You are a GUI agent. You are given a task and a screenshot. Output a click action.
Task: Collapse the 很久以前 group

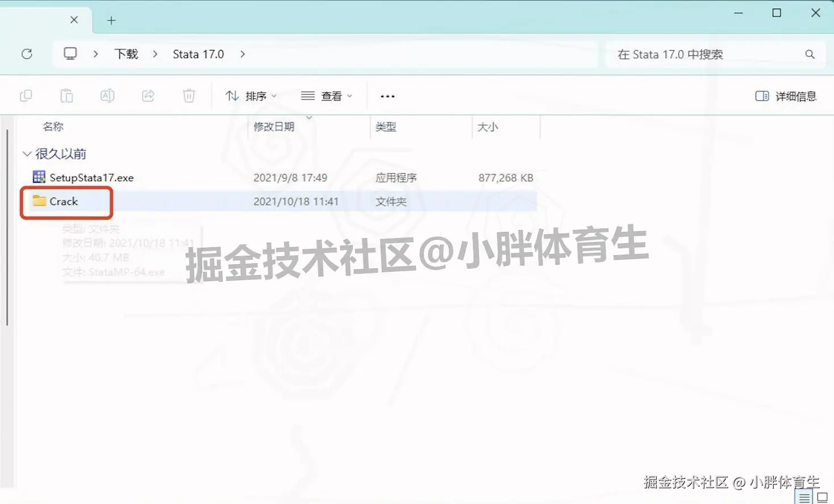[27, 153]
